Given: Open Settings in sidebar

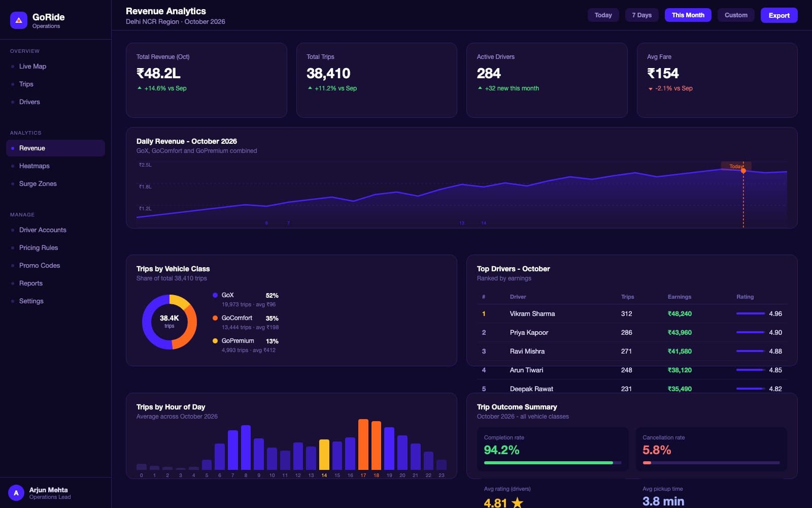Looking at the screenshot, I should coord(55,301).
